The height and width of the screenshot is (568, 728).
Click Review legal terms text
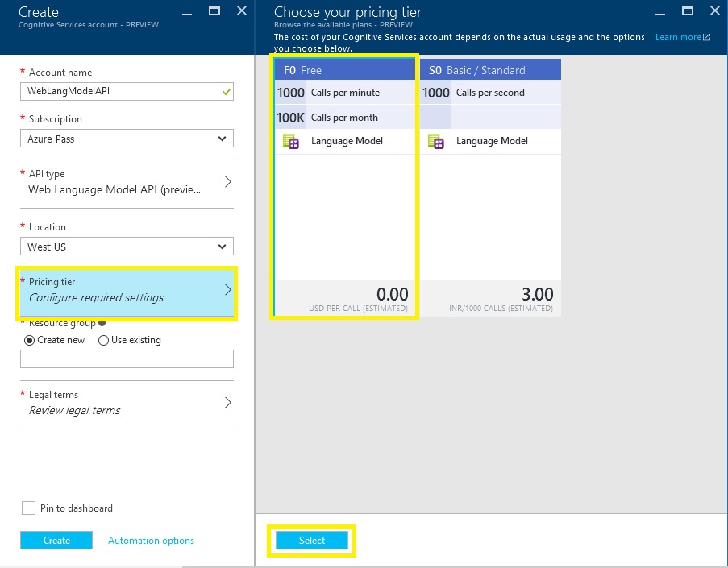(x=74, y=410)
